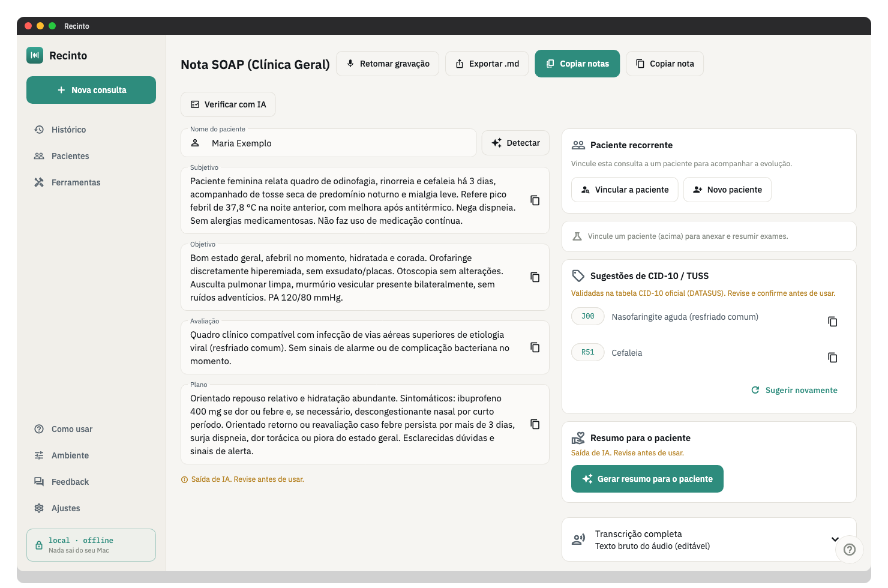The image size is (888, 588).
Task: Click the Paciente recorrente people icon
Action: pyautogui.click(x=578, y=145)
